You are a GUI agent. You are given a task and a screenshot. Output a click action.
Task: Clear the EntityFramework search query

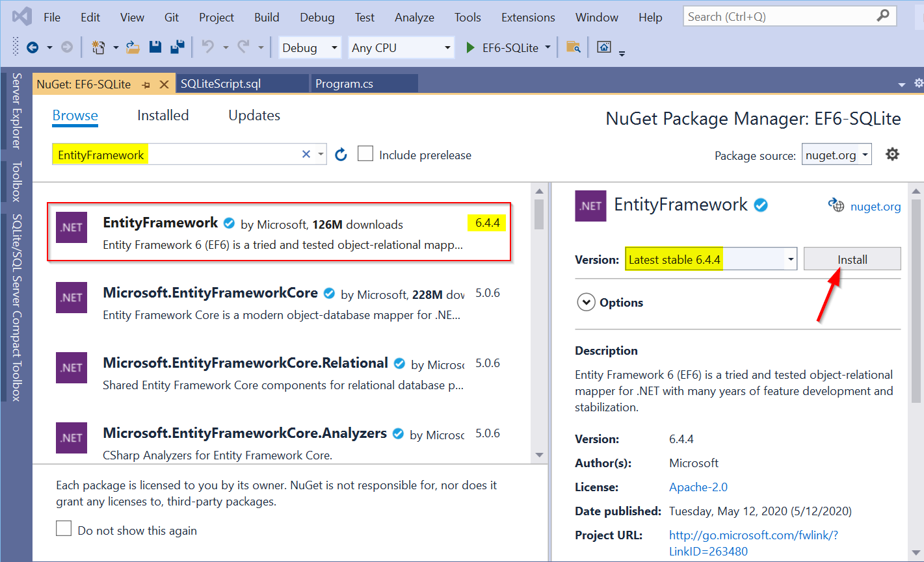[x=306, y=154]
